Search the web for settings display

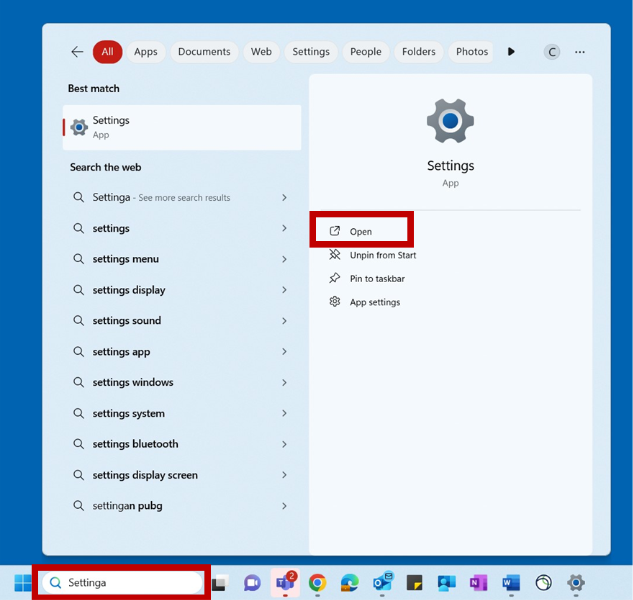(129, 290)
